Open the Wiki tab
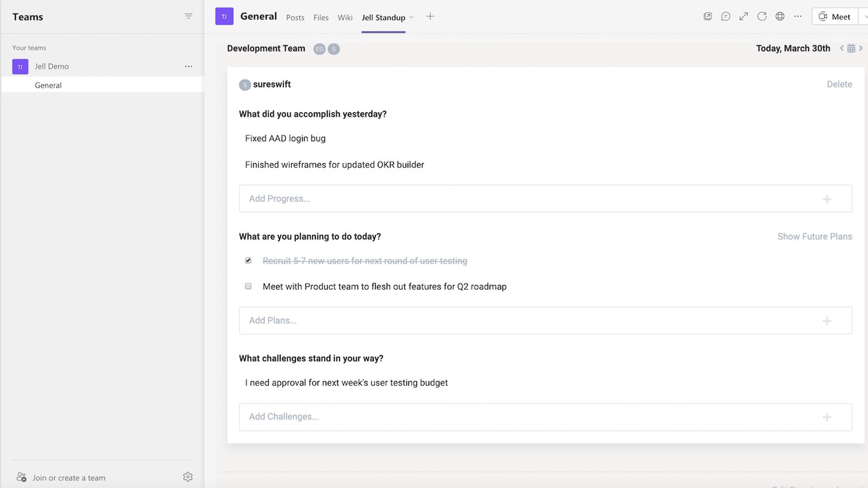This screenshot has width=868, height=488. [345, 18]
